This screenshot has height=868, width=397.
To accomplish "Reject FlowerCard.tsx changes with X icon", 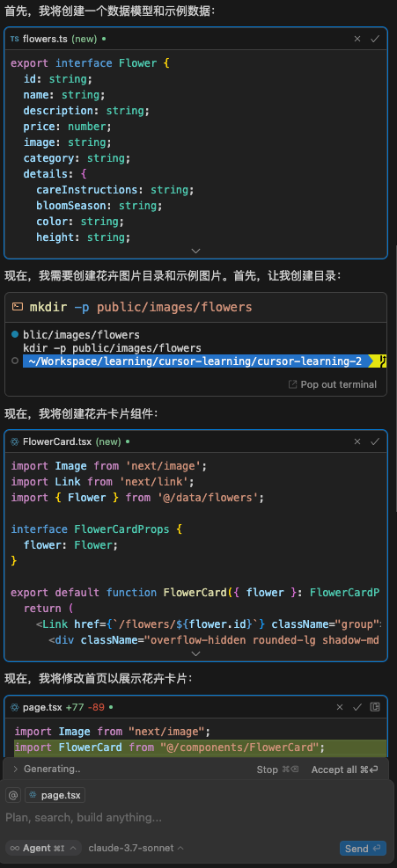I will pyautogui.click(x=357, y=441).
